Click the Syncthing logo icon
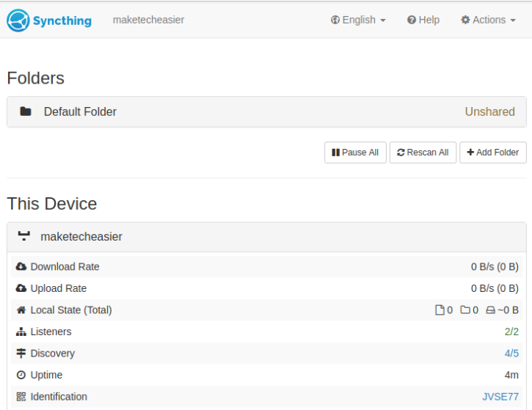Screen dimensions: 532x410 coord(18,21)
